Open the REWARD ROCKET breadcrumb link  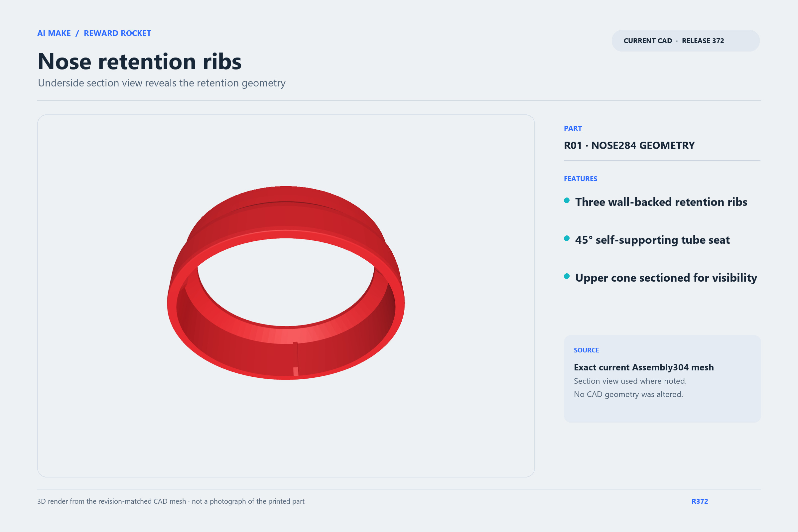pos(117,33)
